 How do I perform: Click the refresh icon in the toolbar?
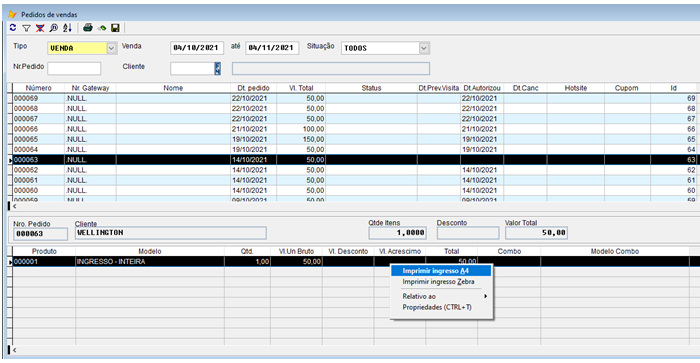pyautogui.click(x=13, y=28)
